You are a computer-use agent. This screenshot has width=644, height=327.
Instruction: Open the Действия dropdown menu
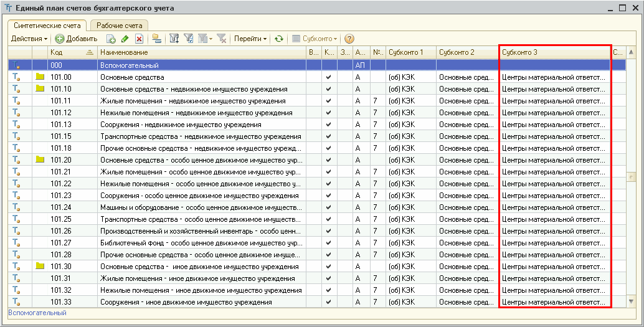(29, 39)
